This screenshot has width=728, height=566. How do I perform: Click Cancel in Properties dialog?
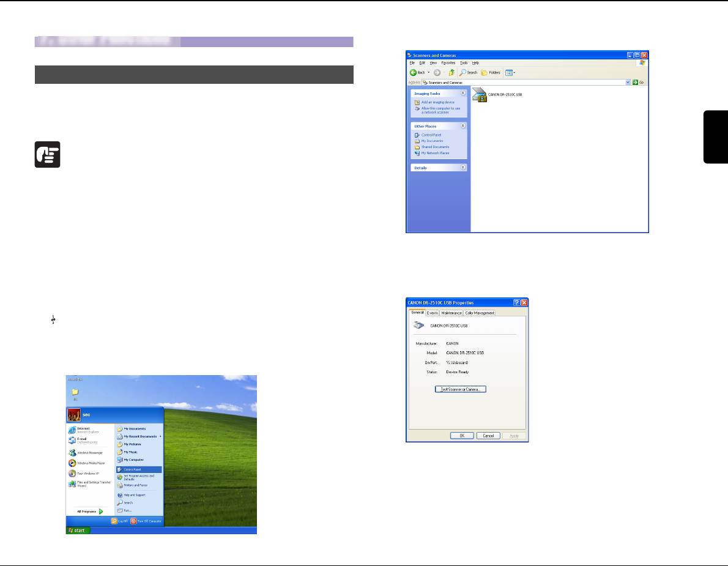click(x=488, y=436)
